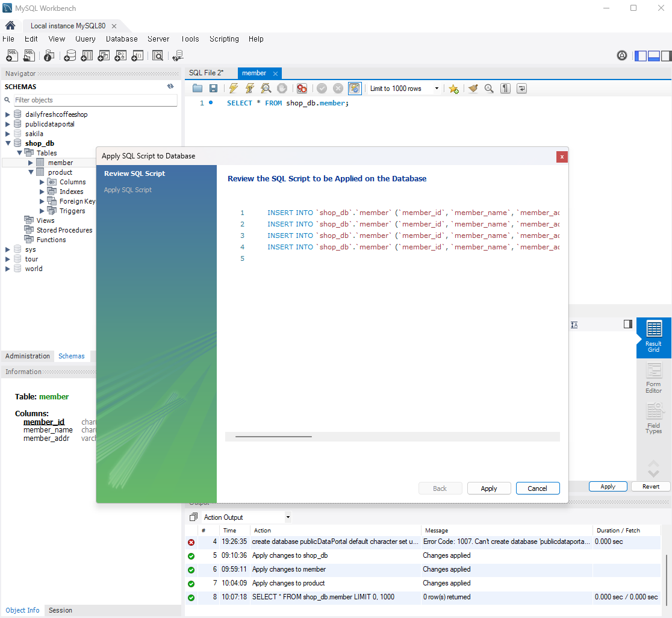Toggle the bottom output panel
Image resolution: width=672 pixels, height=618 pixels.
click(653, 55)
